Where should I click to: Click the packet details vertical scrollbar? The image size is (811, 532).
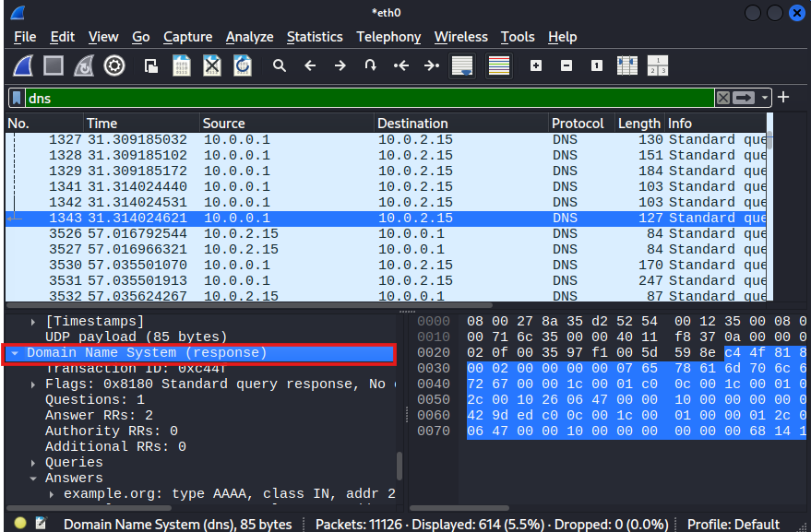pyautogui.click(x=400, y=466)
